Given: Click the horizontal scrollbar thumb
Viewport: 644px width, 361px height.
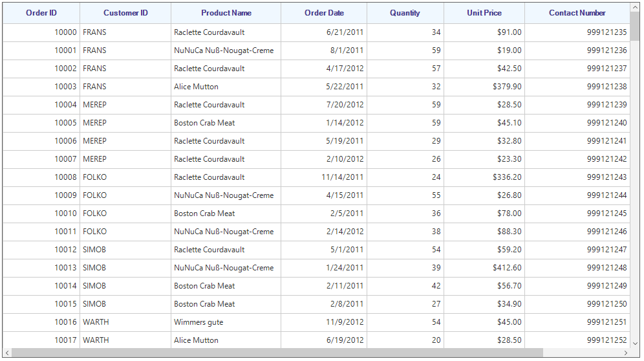Looking at the screenshot, I should coord(277,353).
